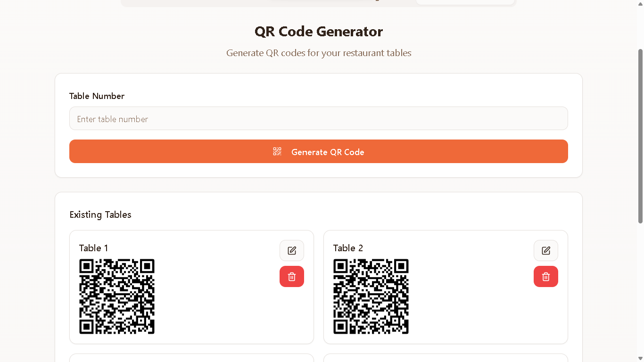Click the partially visible card below Table 1
Screen dimensions: 644x362
pyautogui.click(x=191, y=358)
